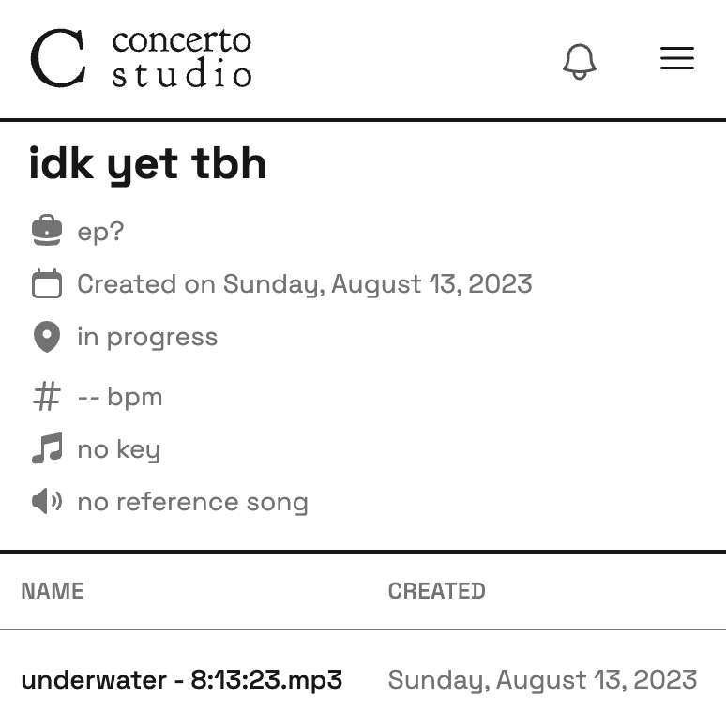This screenshot has height=728, width=726.
Task: Click the no reference song text
Action: click(192, 502)
